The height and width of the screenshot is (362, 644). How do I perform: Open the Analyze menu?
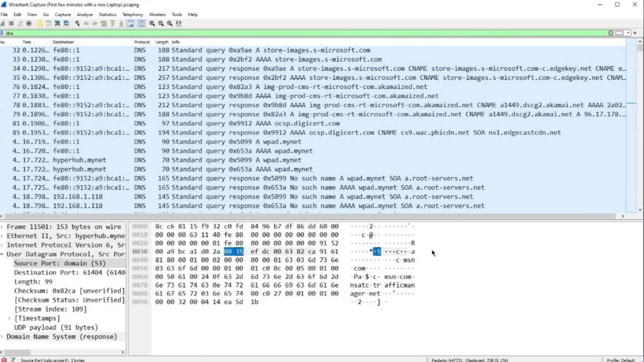tap(85, 14)
